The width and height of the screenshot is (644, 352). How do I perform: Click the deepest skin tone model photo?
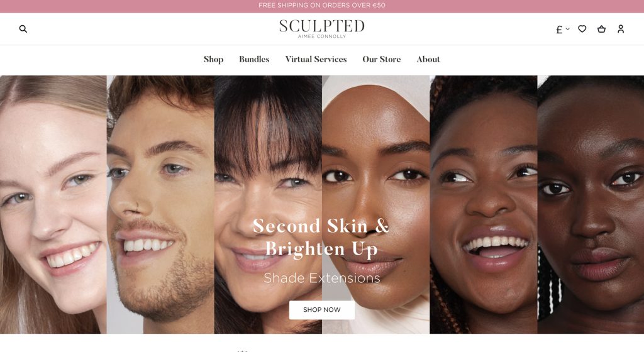(591, 204)
